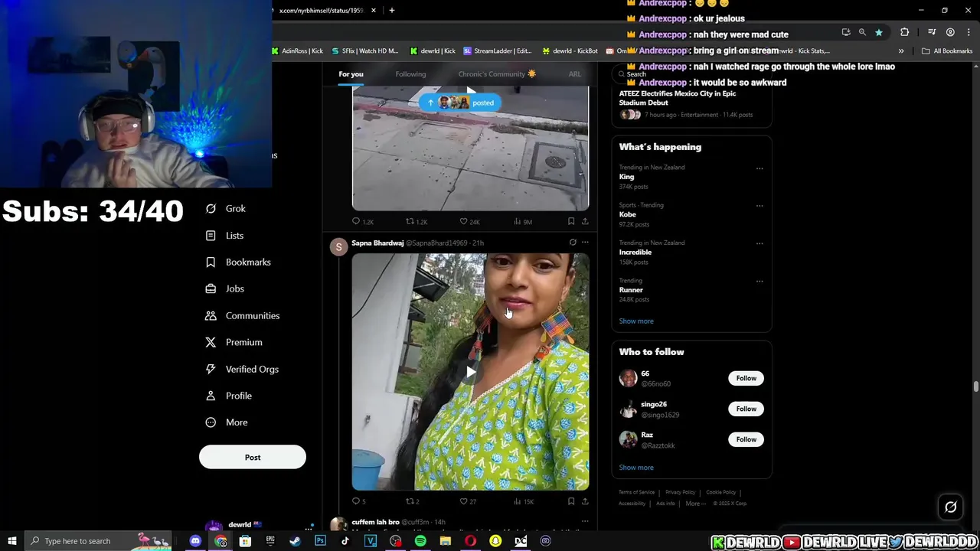
Task: Switch to the For you tab
Action: pyautogui.click(x=351, y=74)
